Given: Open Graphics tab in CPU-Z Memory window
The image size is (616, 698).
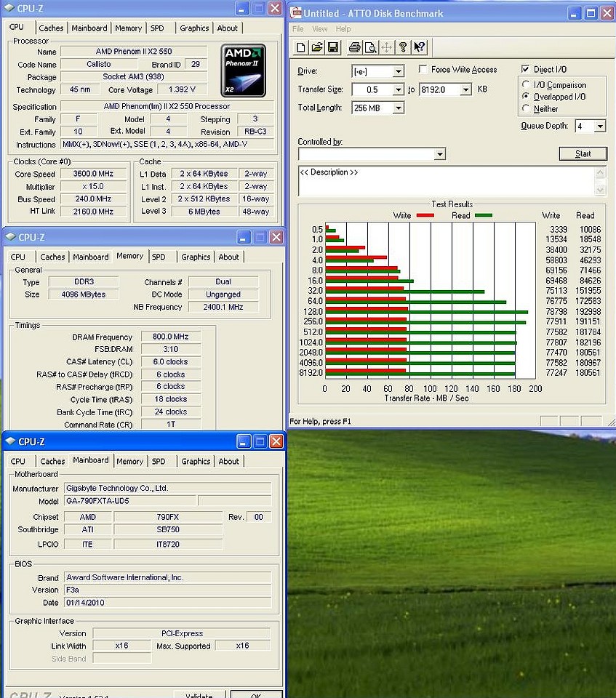Looking at the screenshot, I should (196, 257).
